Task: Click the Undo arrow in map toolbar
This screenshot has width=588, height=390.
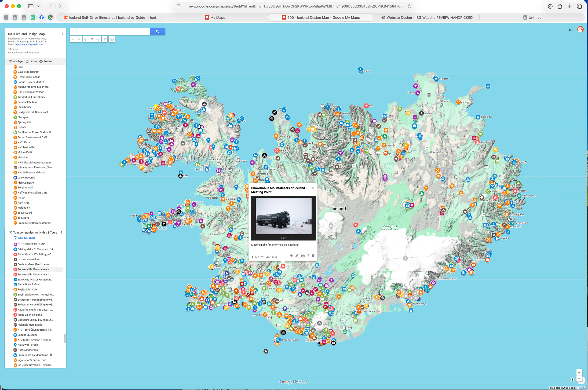Action: click(x=72, y=39)
